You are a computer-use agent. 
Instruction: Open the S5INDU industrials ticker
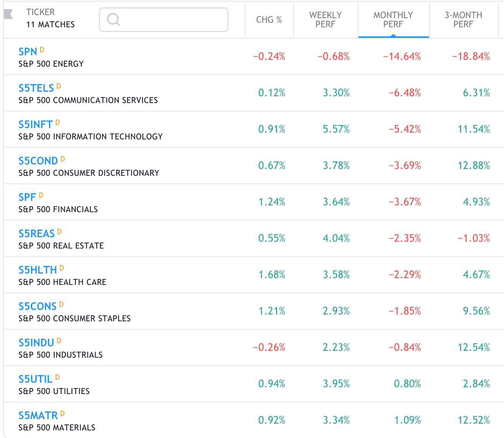tap(36, 343)
